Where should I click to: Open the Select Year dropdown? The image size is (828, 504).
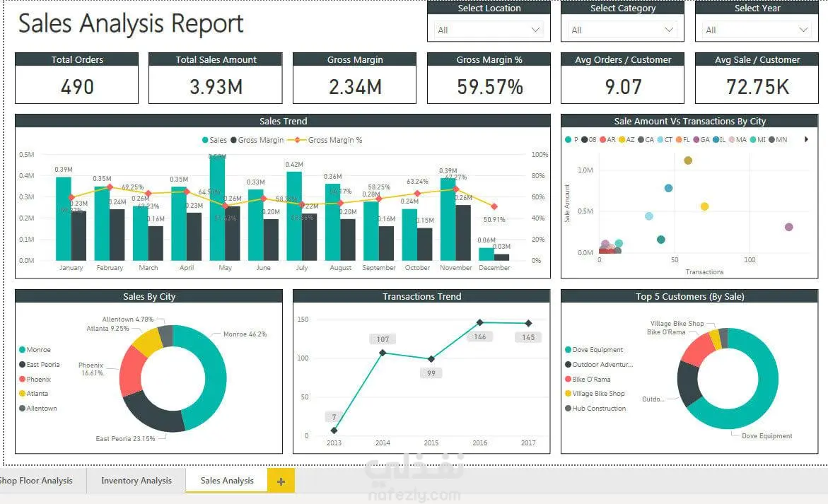pos(757,30)
